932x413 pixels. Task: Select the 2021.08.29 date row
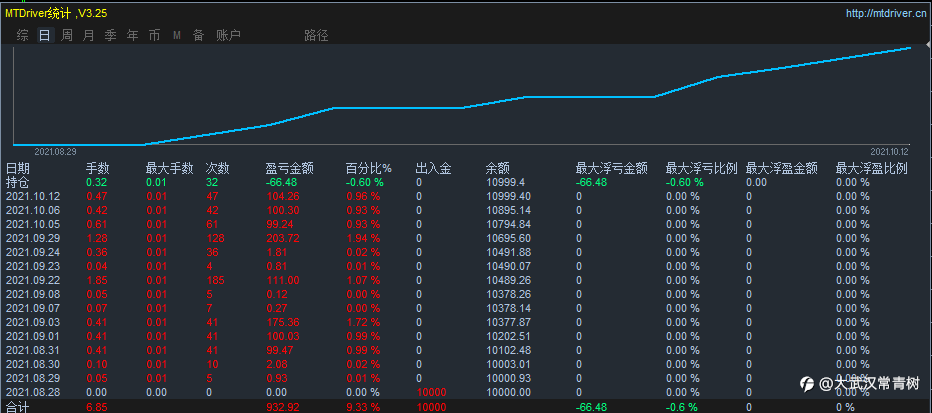(x=466, y=378)
